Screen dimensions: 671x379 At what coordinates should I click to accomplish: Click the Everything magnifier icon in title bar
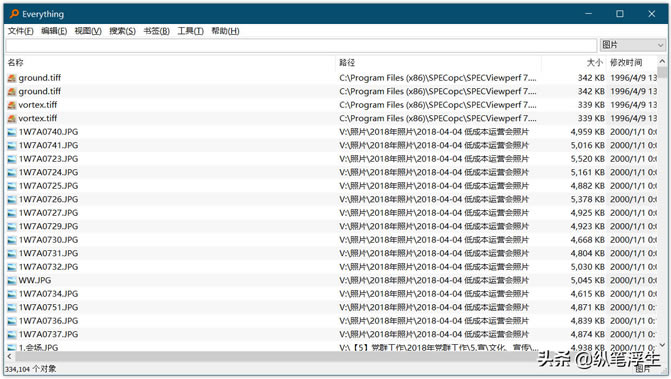pos(14,14)
